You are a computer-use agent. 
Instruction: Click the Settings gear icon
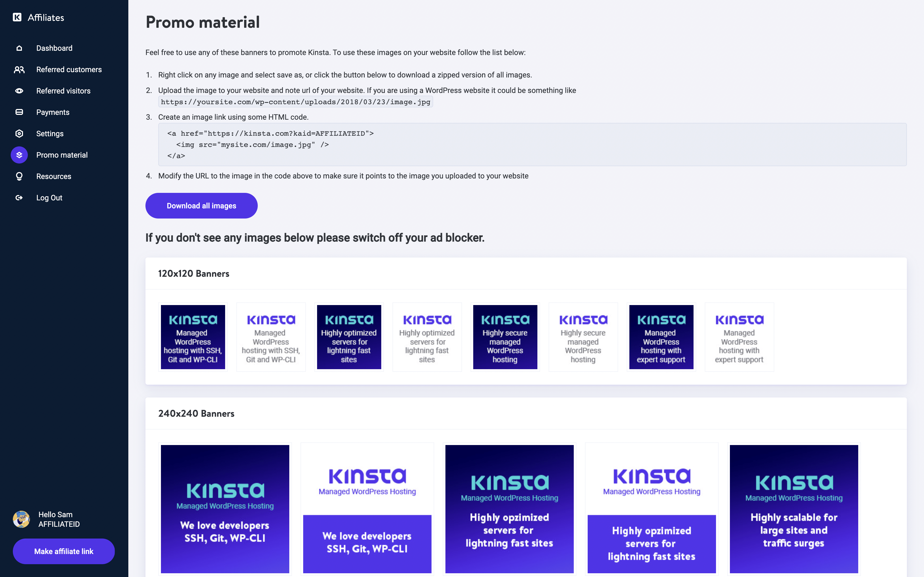tap(18, 134)
